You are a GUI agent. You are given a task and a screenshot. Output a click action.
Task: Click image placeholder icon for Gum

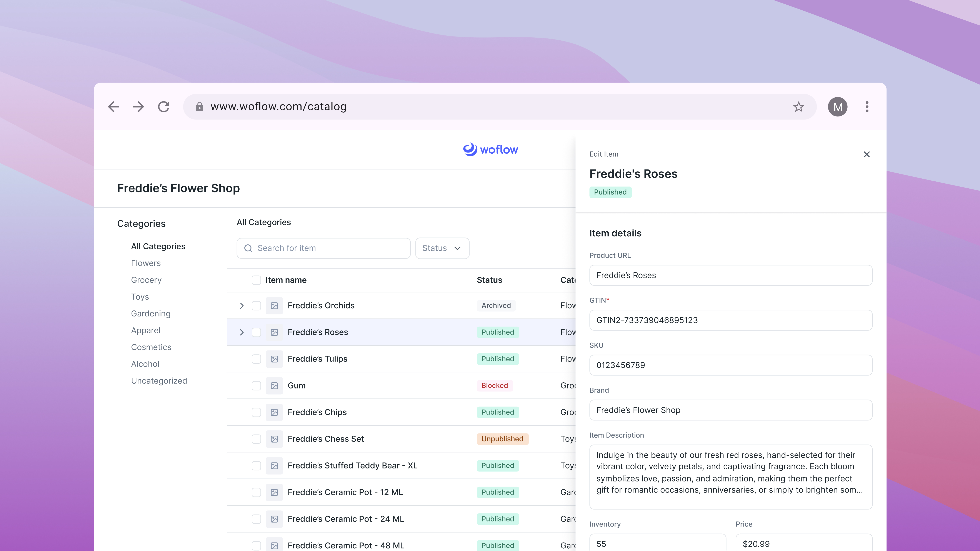point(274,386)
